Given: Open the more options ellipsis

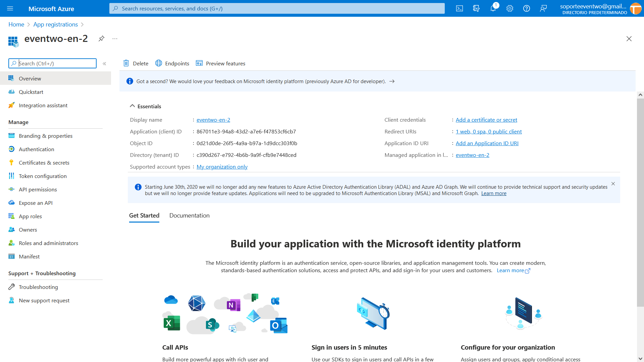Looking at the screenshot, I should click(x=115, y=39).
